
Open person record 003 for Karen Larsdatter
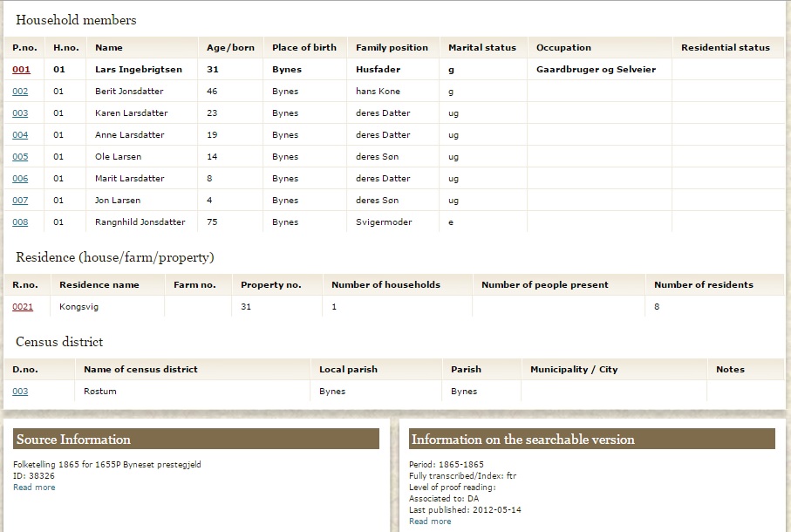(x=20, y=113)
